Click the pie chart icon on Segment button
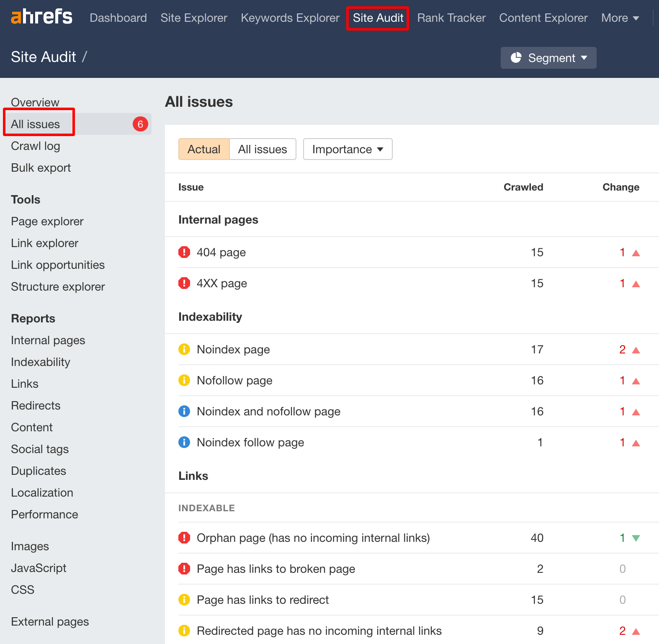The image size is (659, 644). click(x=516, y=57)
